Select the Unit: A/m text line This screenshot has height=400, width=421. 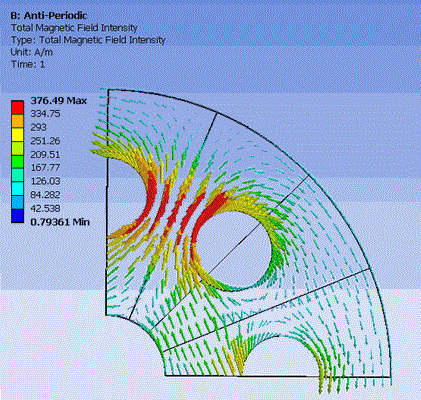coord(32,52)
